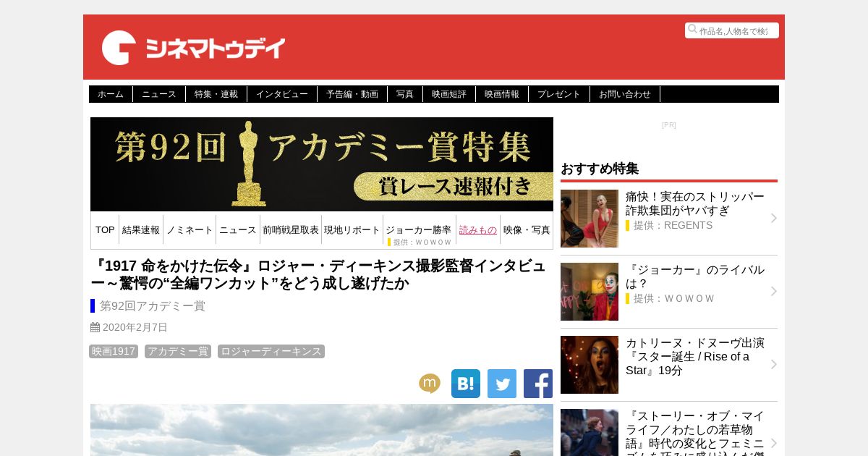This screenshot has width=868, height=456.
Task: Open the 特集・連載 menu
Action: click(x=216, y=94)
